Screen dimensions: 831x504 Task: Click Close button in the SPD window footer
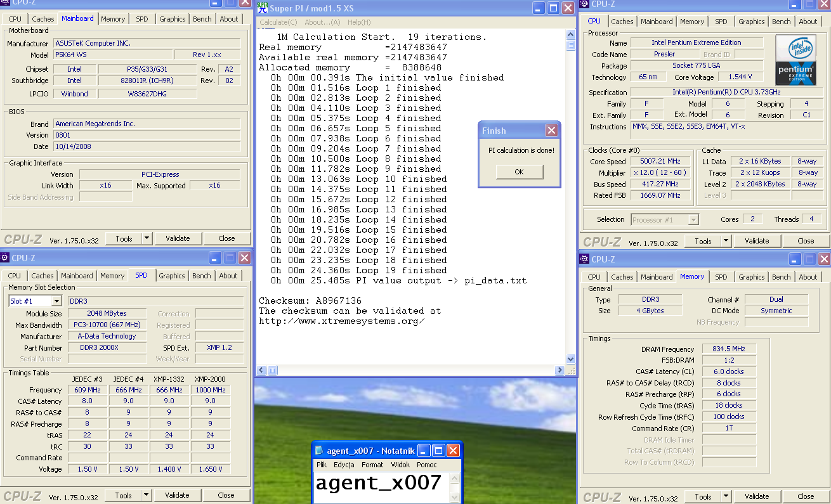click(226, 495)
